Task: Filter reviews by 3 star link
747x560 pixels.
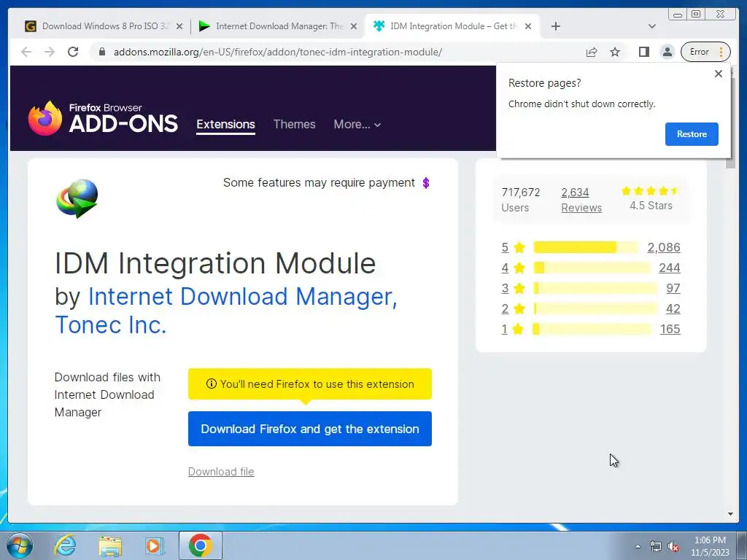Action: coord(505,289)
